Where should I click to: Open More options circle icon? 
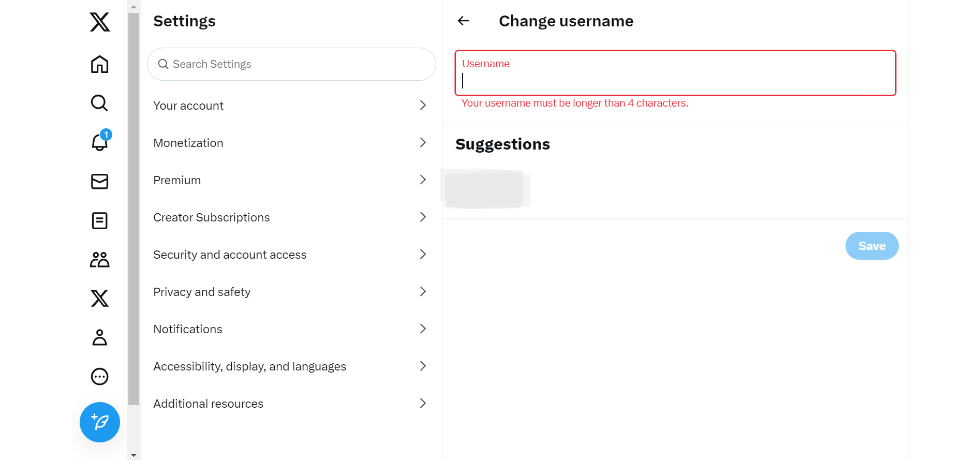coord(99,377)
